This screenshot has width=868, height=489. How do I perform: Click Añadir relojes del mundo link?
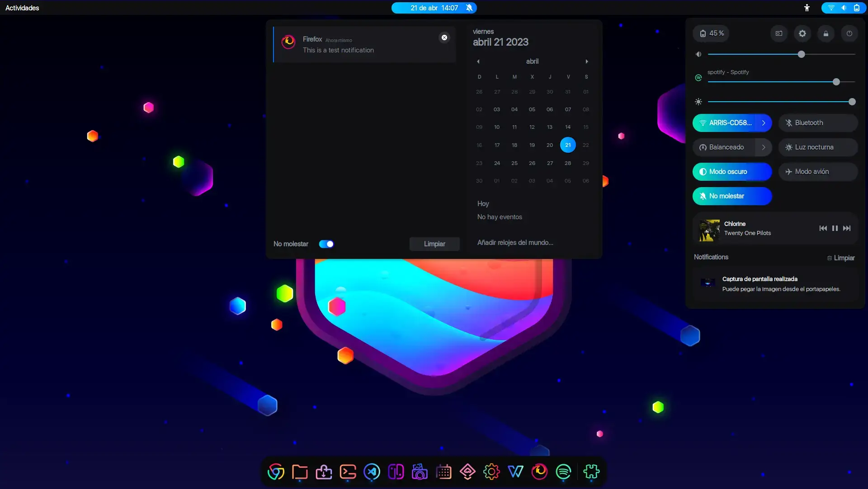(515, 243)
